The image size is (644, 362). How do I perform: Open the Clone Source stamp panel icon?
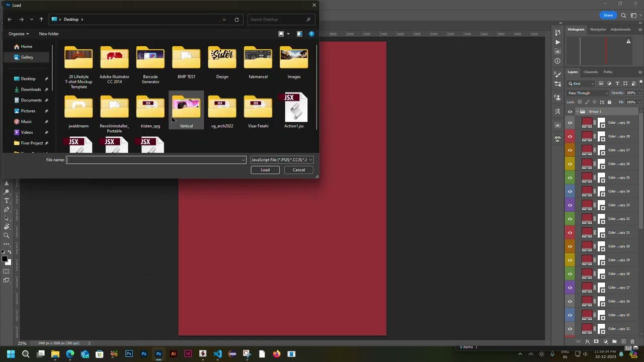click(x=557, y=98)
